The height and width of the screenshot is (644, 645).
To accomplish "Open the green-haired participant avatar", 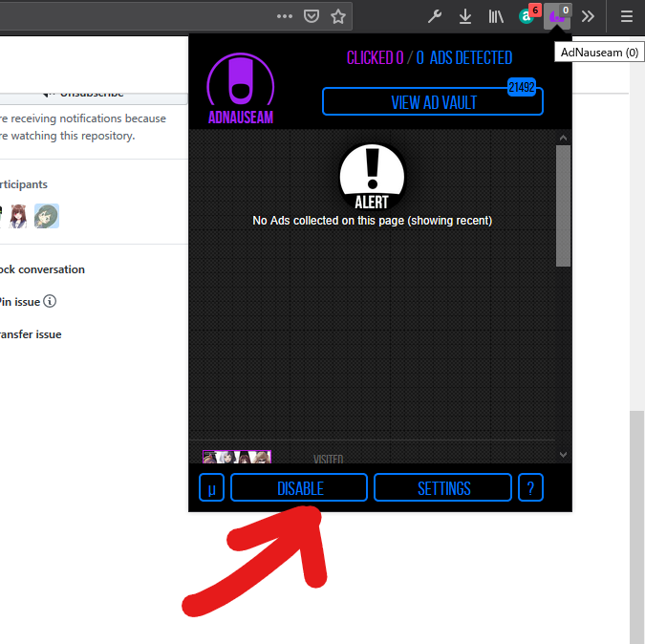I will click(x=47, y=216).
